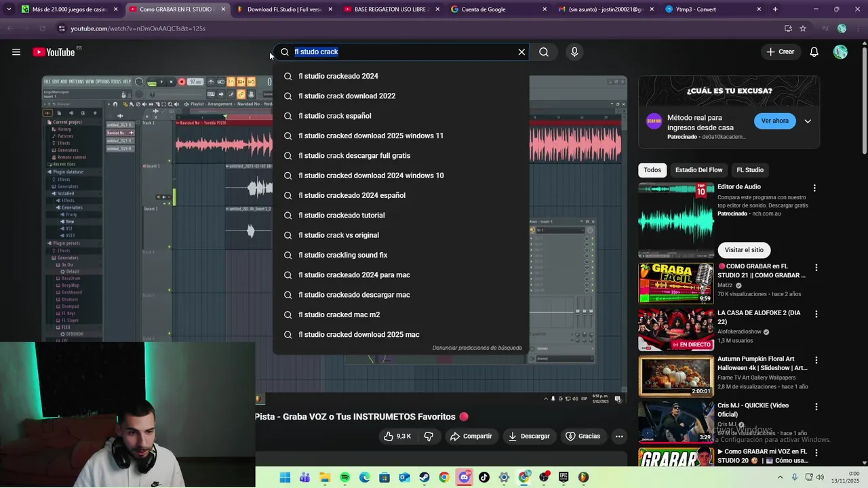Open Discord from the taskbar

point(464,477)
